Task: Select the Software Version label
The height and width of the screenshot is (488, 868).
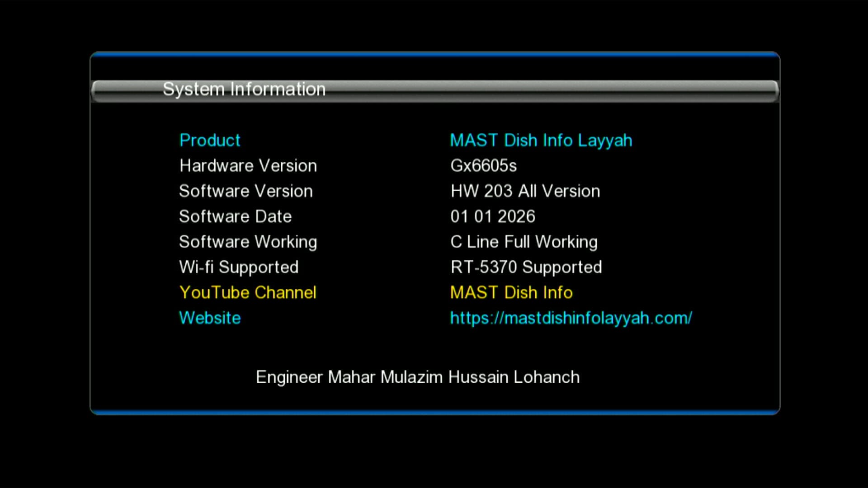Action: (x=246, y=191)
